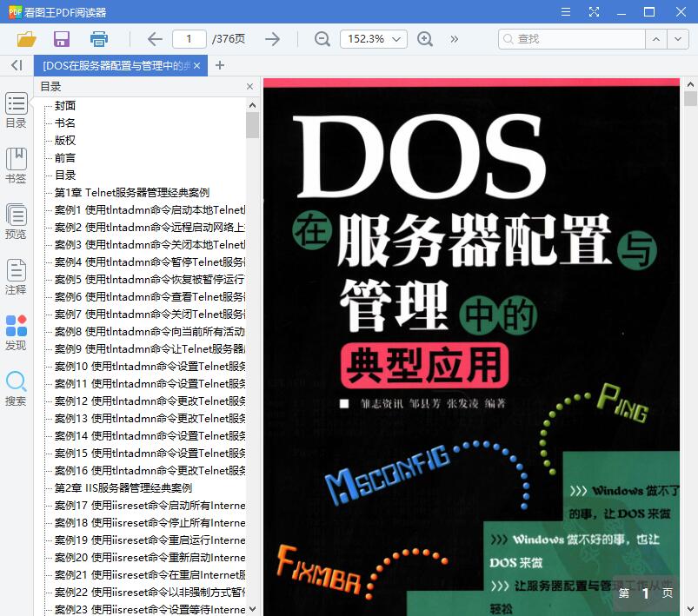Open 案例10 outline entry
Image resolution: width=698 pixels, height=616 pixels.
pos(150,366)
